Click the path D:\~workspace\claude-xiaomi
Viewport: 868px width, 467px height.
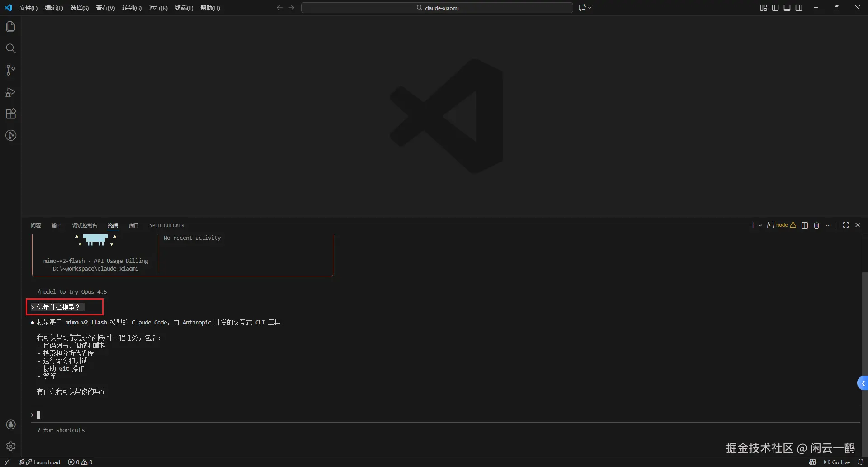pos(95,269)
